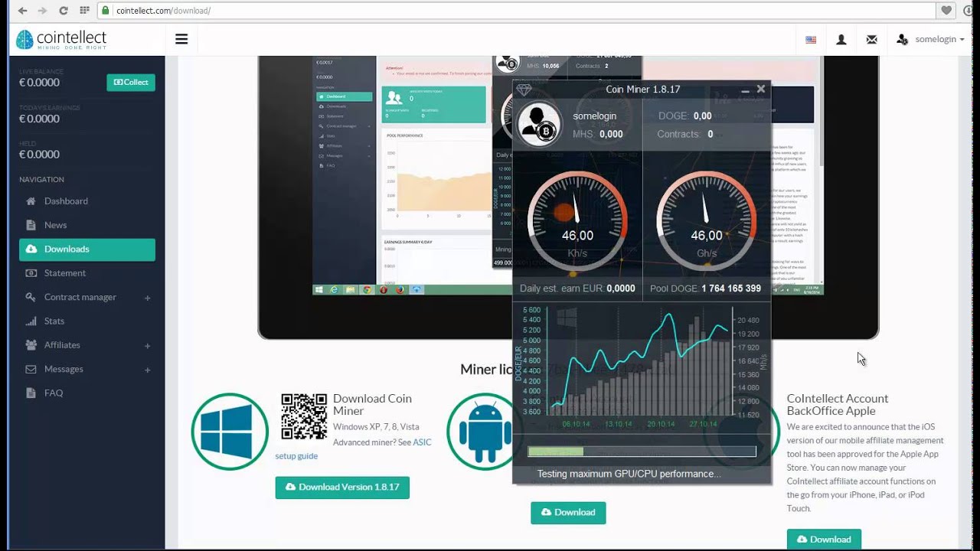Click the 'Download Coin Miner' heading
980x551 pixels.
pos(372,405)
